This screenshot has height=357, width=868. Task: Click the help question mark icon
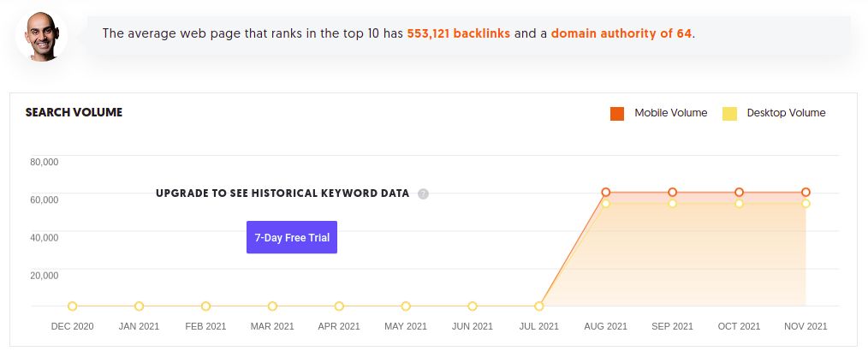click(423, 194)
